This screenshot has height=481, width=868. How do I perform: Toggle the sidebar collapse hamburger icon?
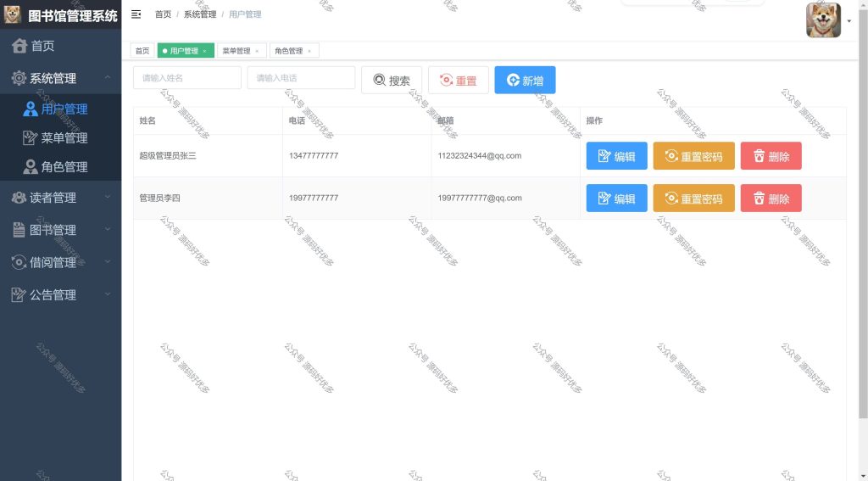tap(136, 14)
